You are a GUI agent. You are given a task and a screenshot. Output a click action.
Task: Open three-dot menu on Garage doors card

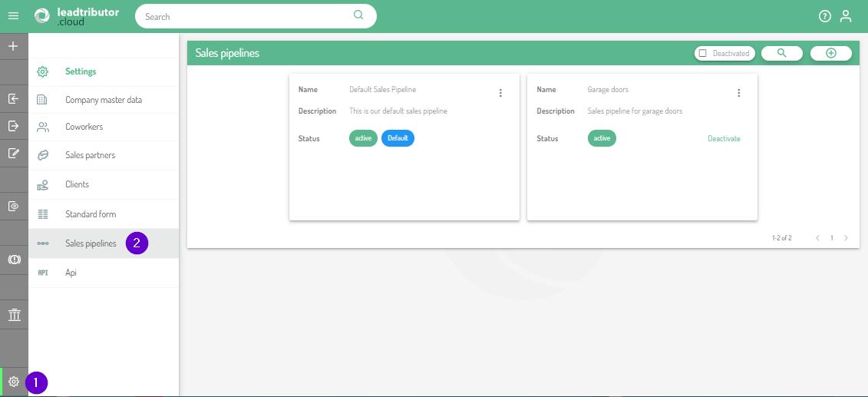coord(739,93)
